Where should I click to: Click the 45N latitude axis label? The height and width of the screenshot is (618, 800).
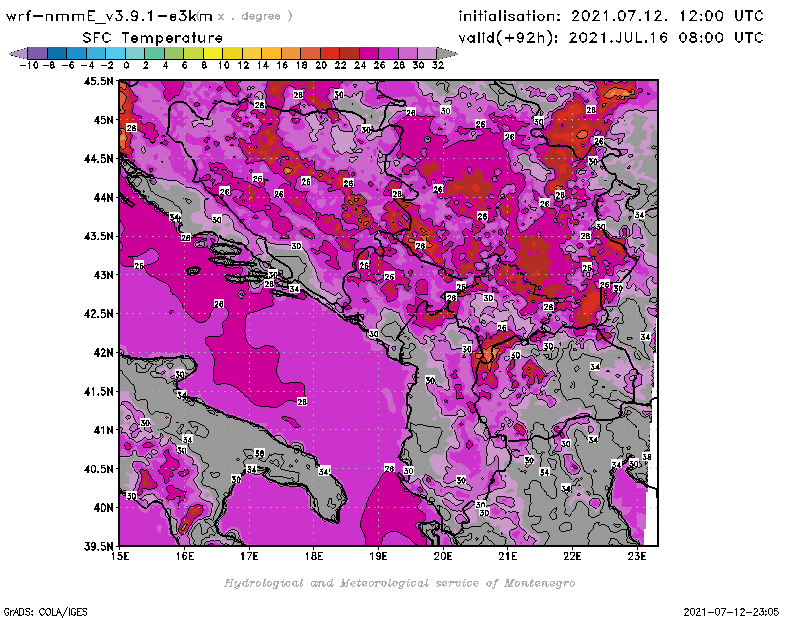[x=104, y=120]
